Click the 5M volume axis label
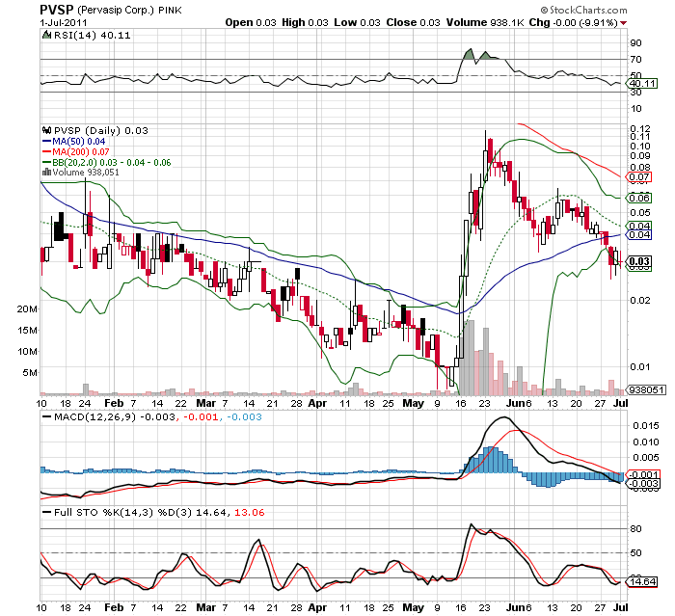 pyautogui.click(x=29, y=372)
